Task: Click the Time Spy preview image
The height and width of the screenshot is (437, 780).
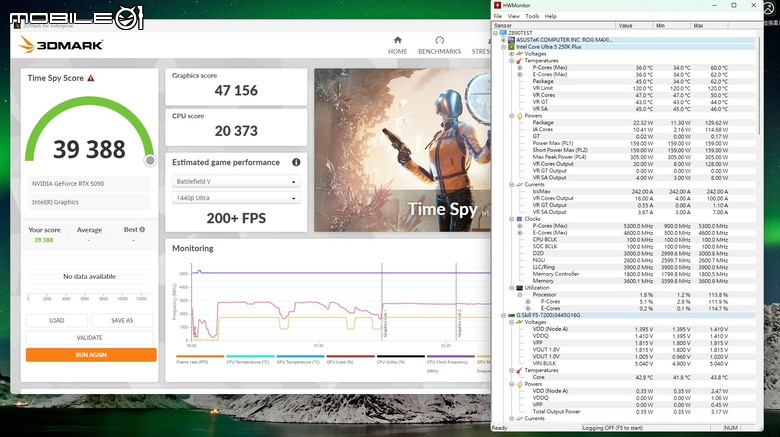Action: pyautogui.click(x=402, y=150)
